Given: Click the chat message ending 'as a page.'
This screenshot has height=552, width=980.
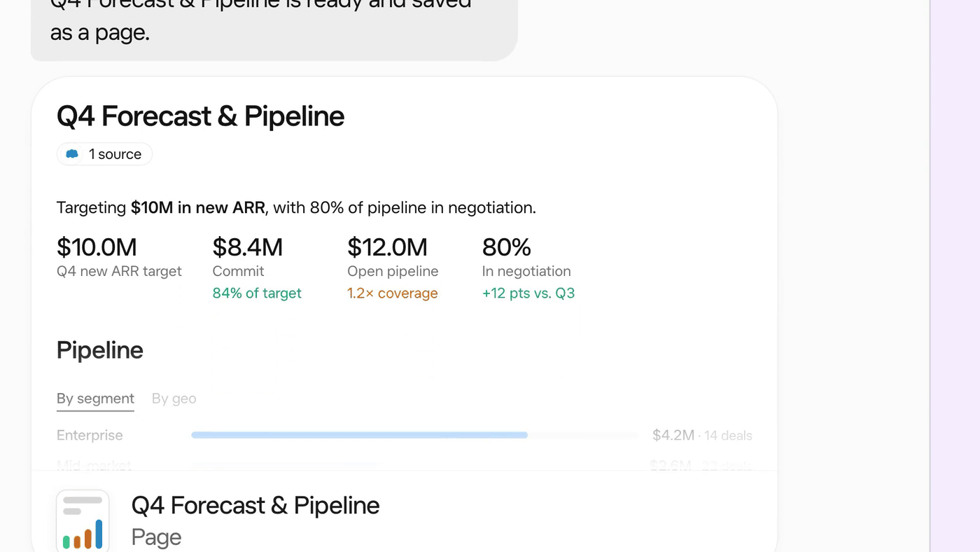Looking at the screenshot, I should [274, 30].
